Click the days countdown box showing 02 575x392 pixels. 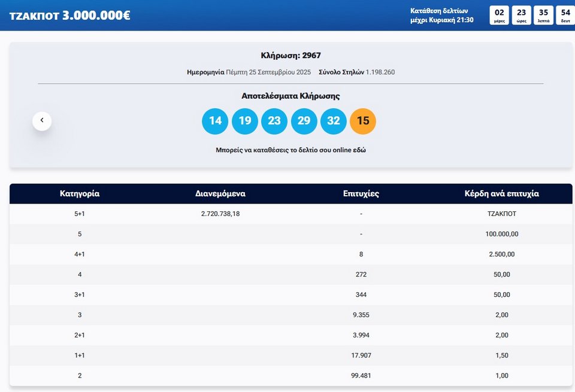tap(500, 15)
